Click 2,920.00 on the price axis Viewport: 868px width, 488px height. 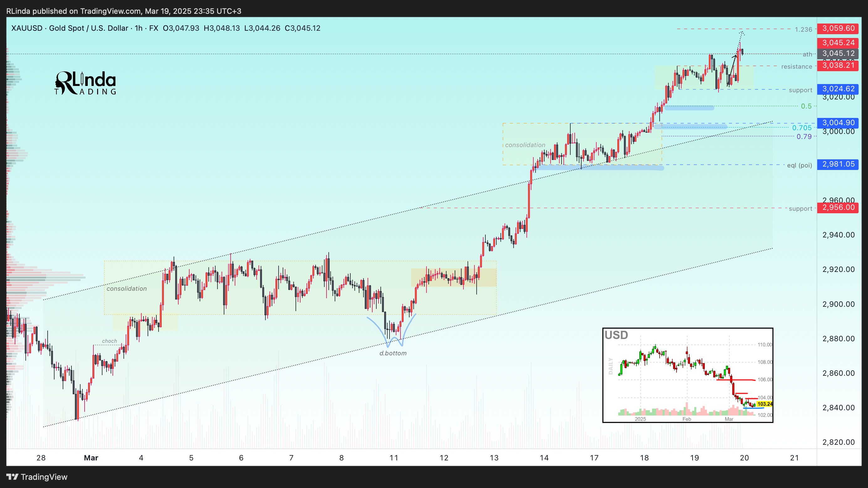(838, 269)
